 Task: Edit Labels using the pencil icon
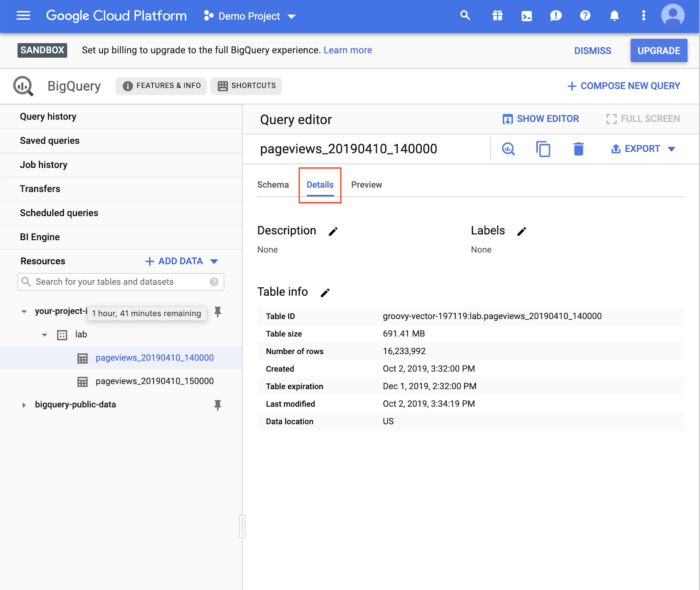tap(521, 231)
